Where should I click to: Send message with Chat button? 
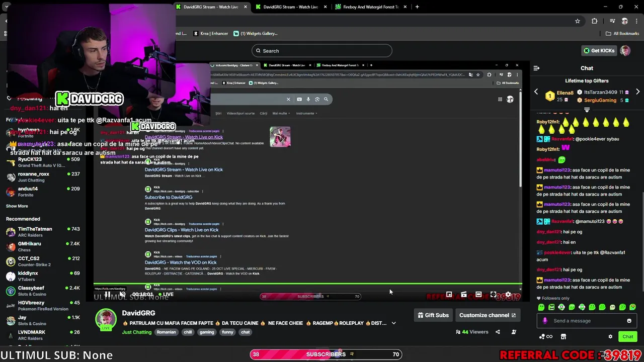[628, 337]
